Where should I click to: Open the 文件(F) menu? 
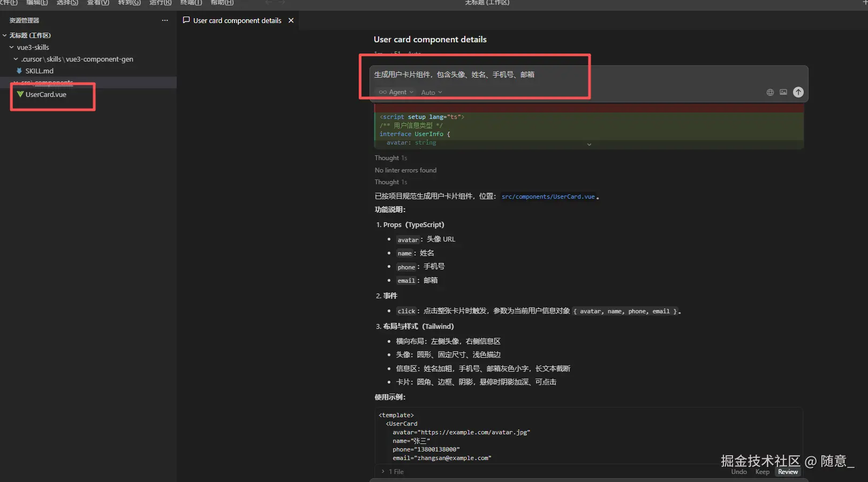pos(8,3)
